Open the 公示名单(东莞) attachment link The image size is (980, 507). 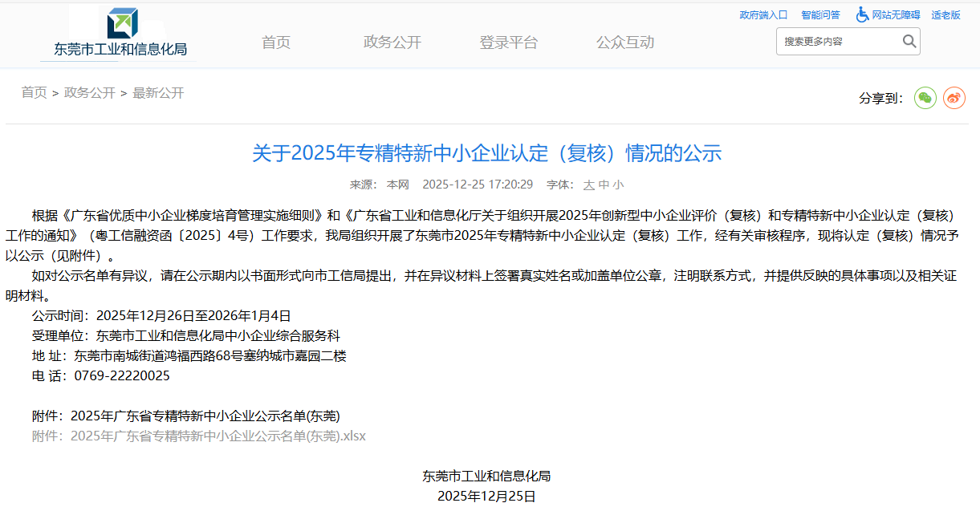[205, 414]
